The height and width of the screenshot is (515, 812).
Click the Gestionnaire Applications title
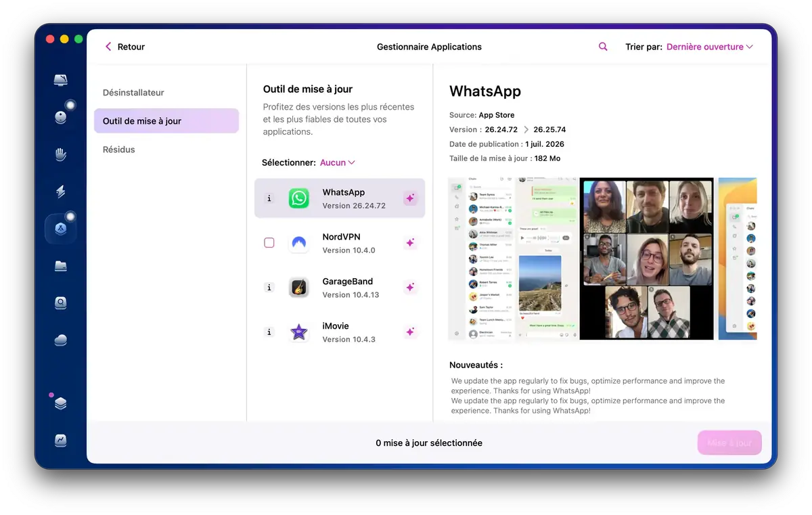429,47
